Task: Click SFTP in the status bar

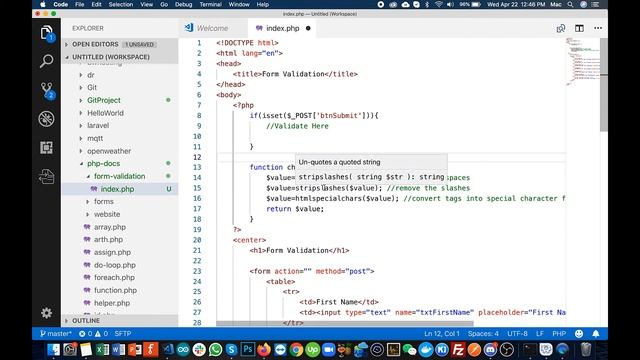Action: point(123,333)
